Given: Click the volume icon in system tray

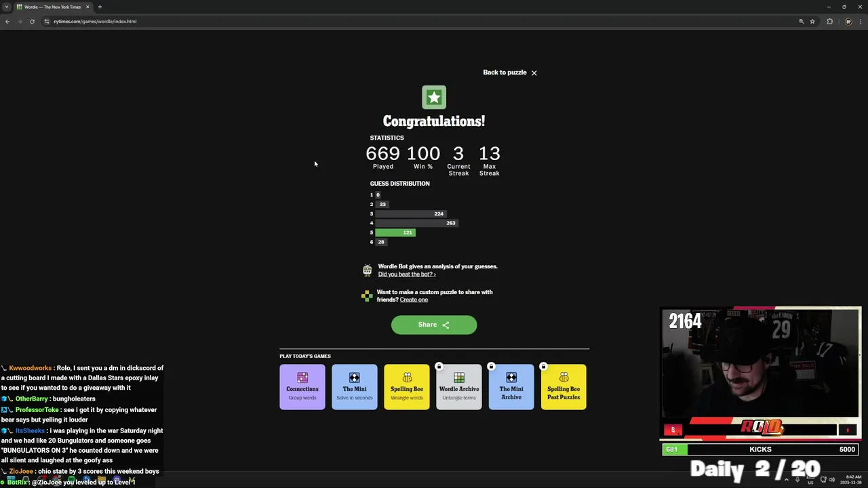Looking at the screenshot, I should click(x=832, y=480).
